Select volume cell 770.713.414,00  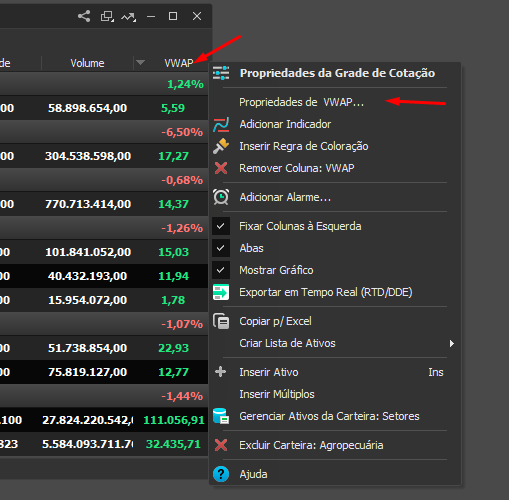click(88, 204)
